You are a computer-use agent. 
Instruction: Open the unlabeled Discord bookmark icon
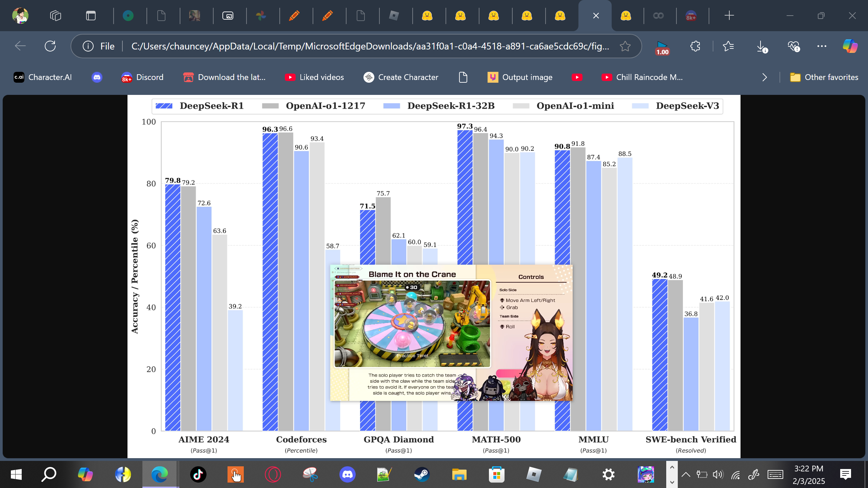[x=97, y=77]
